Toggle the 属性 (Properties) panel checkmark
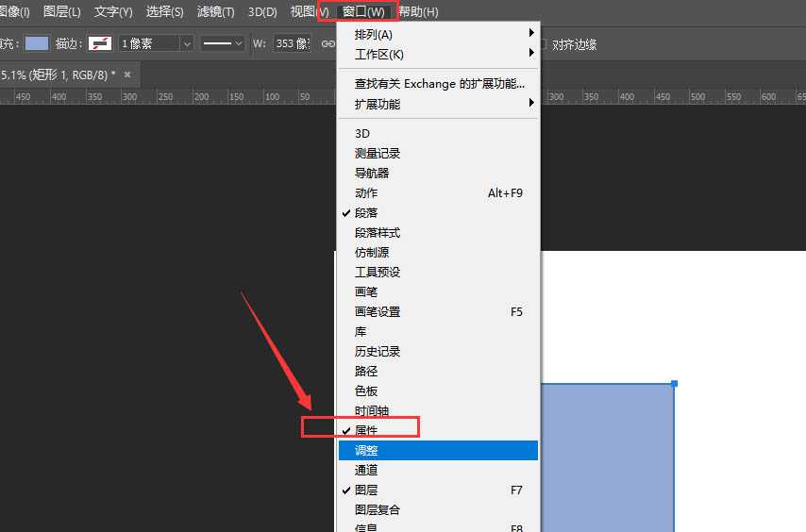 pyautogui.click(x=366, y=430)
